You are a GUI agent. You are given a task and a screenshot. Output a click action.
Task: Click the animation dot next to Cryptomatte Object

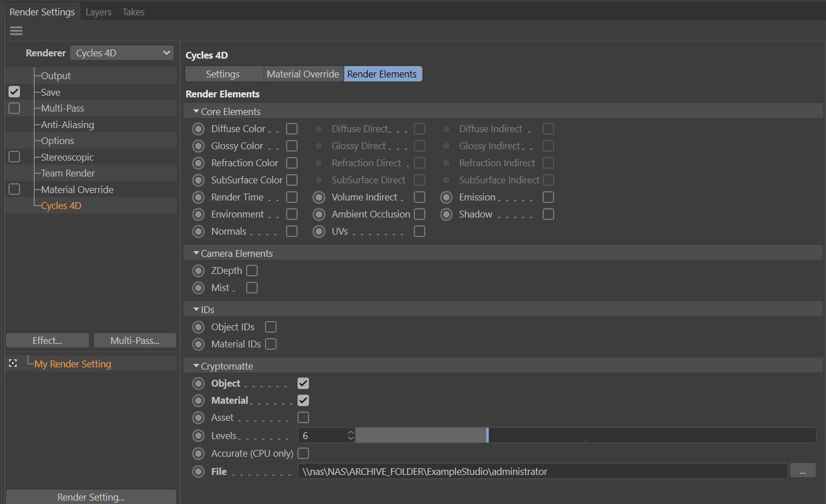click(198, 383)
